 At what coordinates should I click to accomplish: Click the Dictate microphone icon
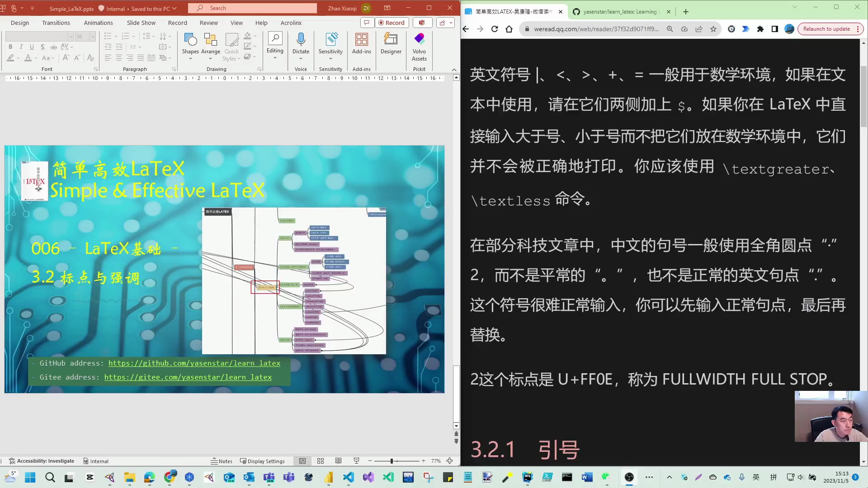coord(301,40)
